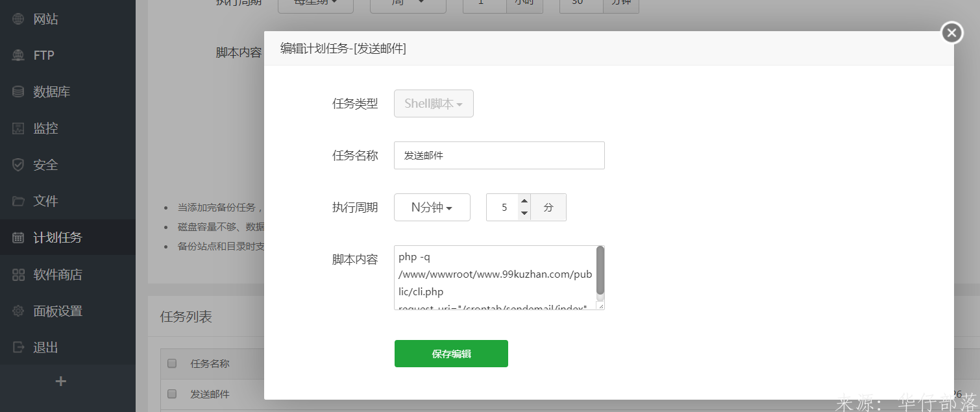Click the 退出 logout icon
This screenshot has height=412, width=980.
tap(18, 347)
